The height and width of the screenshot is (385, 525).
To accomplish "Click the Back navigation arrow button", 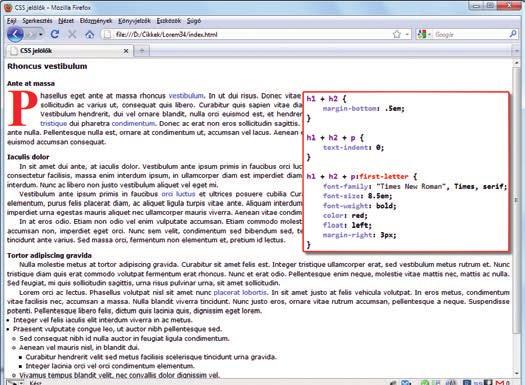I will [x=15, y=34].
